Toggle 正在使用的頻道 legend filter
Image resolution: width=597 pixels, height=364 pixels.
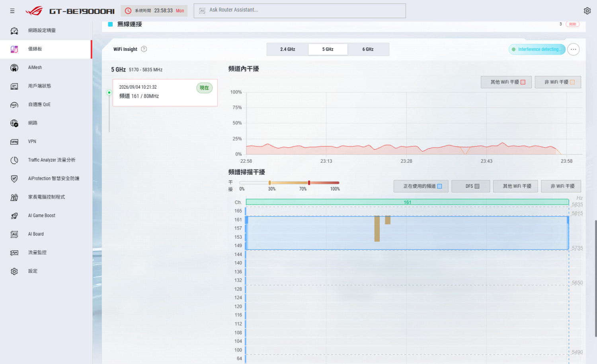(x=421, y=186)
